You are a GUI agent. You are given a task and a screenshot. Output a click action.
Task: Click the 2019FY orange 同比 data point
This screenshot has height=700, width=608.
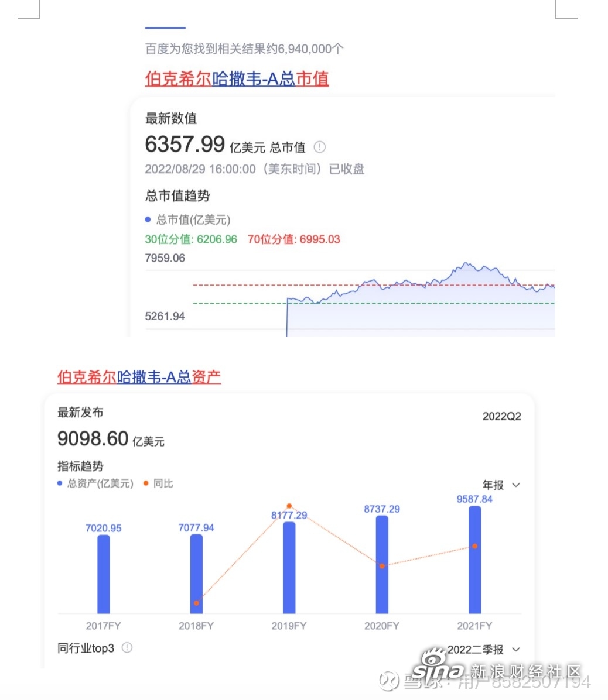pyautogui.click(x=289, y=506)
